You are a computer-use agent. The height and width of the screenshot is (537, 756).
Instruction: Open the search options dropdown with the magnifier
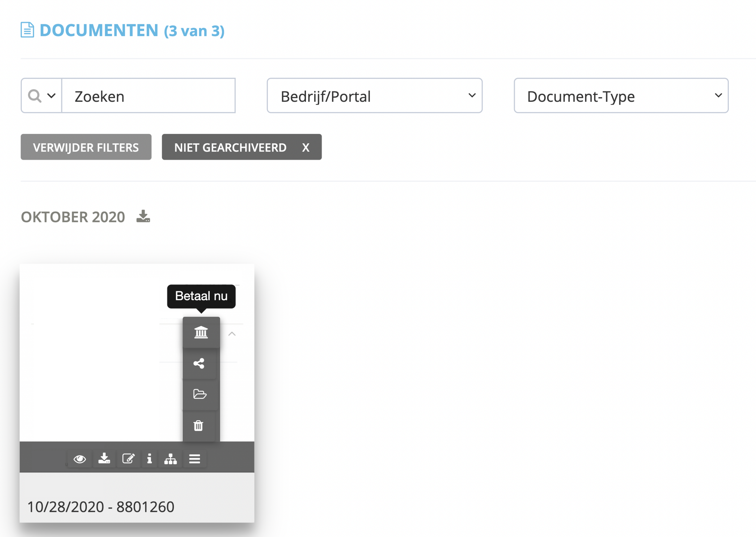pos(42,96)
